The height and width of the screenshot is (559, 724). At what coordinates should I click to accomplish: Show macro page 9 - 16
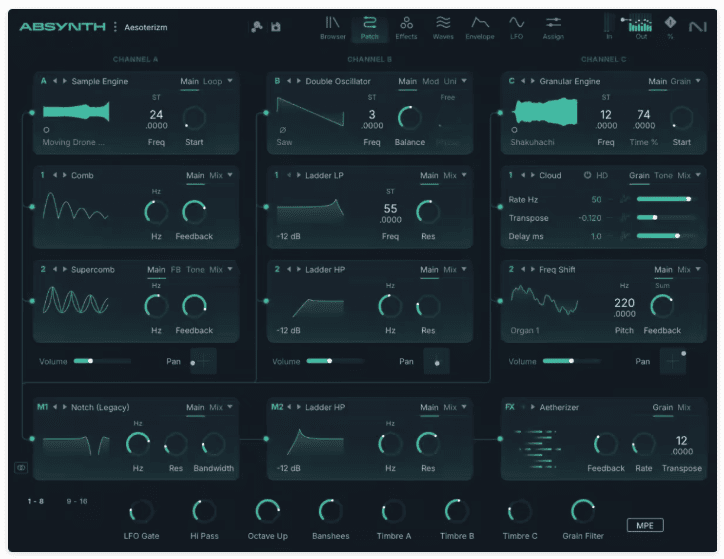77,501
